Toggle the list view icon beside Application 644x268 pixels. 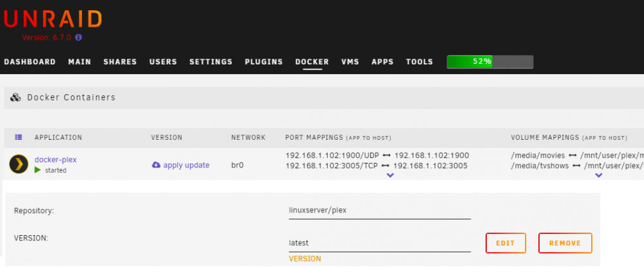click(x=19, y=137)
